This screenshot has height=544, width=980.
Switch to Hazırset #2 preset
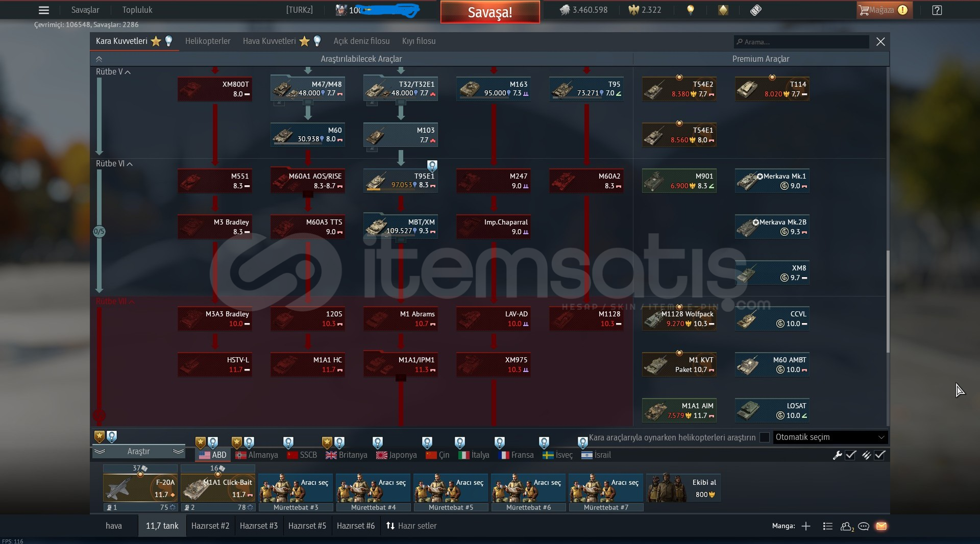pyautogui.click(x=210, y=526)
